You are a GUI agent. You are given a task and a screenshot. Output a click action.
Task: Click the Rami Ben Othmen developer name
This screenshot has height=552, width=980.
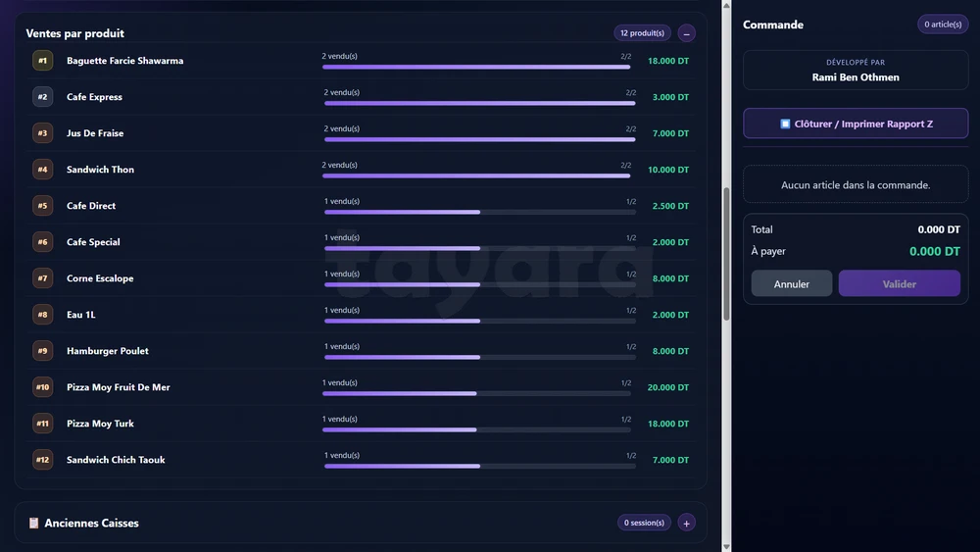856,77
